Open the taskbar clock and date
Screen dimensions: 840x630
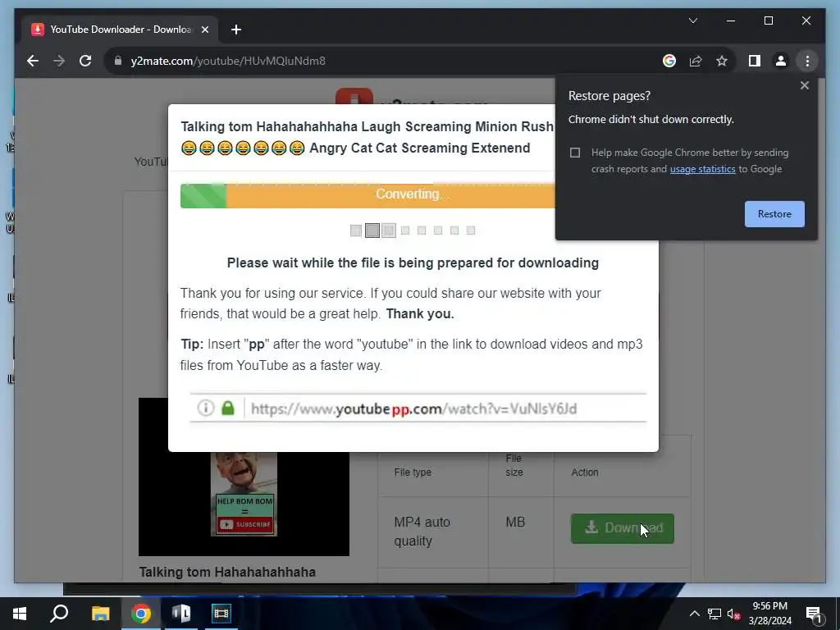pyautogui.click(x=769, y=614)
